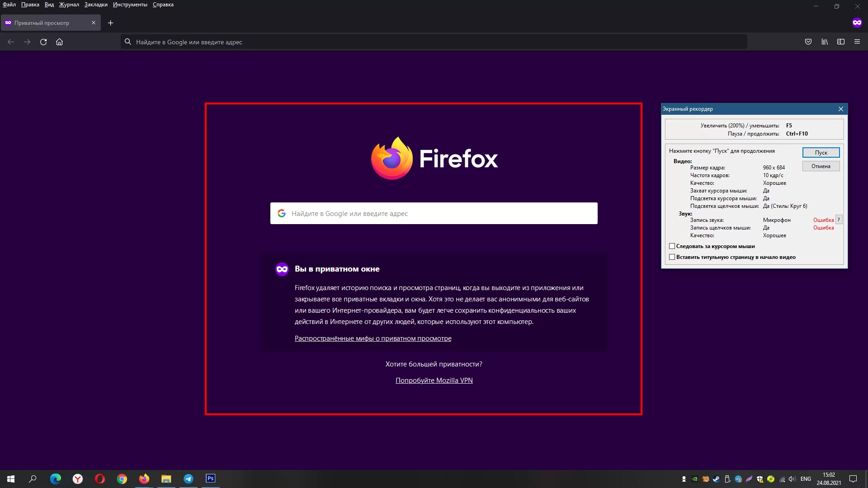This screenshot has width=868, height=488.
Task: Reload the current page
Action: click(x=43, y=42)
